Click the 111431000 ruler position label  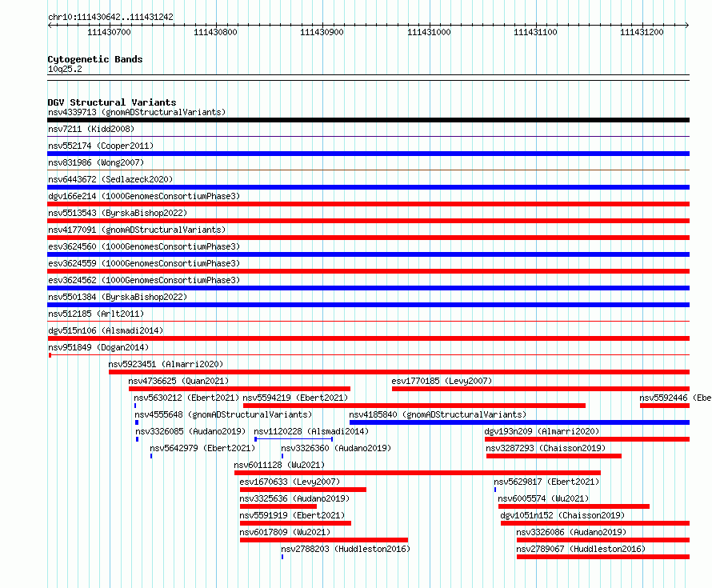(429, 32)
